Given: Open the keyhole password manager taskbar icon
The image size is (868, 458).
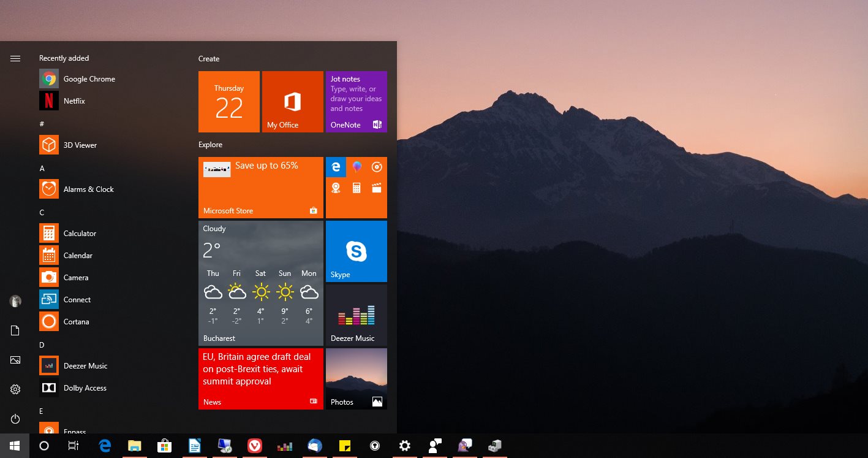Looking at the screenshot, I should pos(375,446).
